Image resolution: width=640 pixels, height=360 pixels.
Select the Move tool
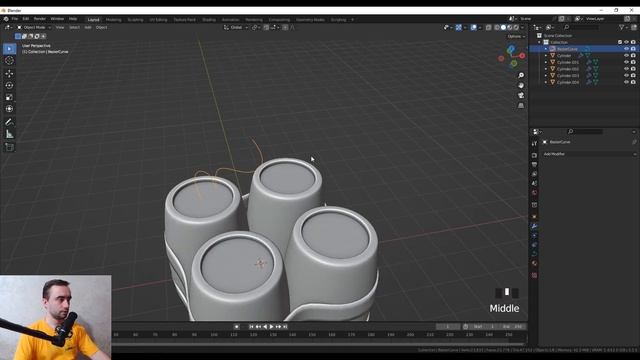pos(9,73)
